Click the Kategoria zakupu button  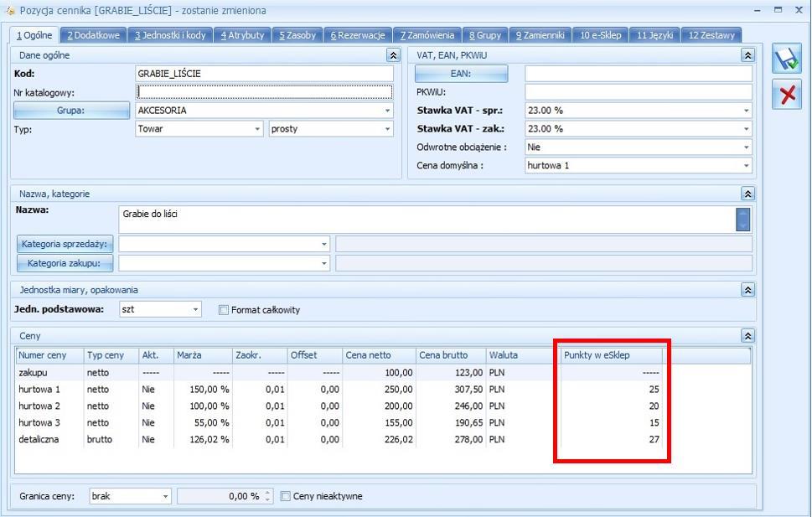(x=65, y=263)
